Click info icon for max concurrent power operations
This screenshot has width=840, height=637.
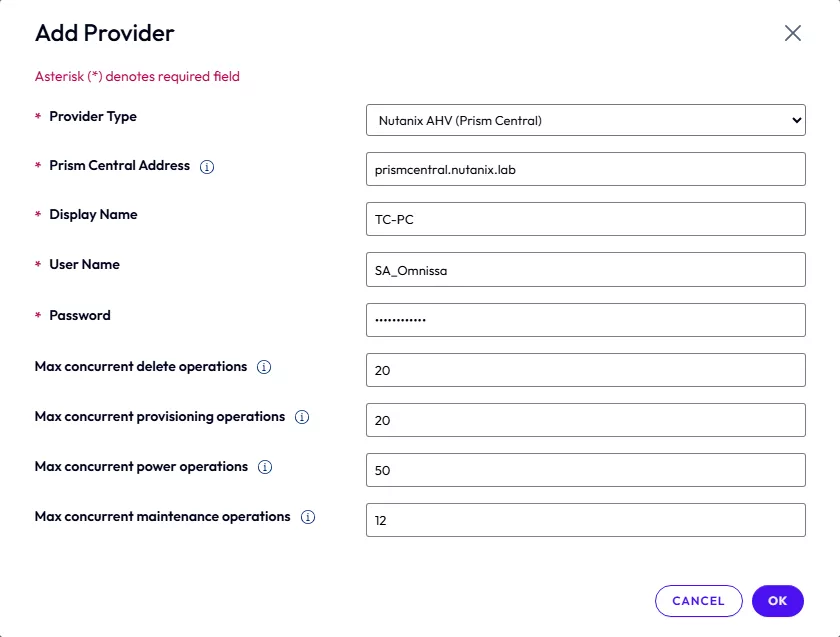265,467
